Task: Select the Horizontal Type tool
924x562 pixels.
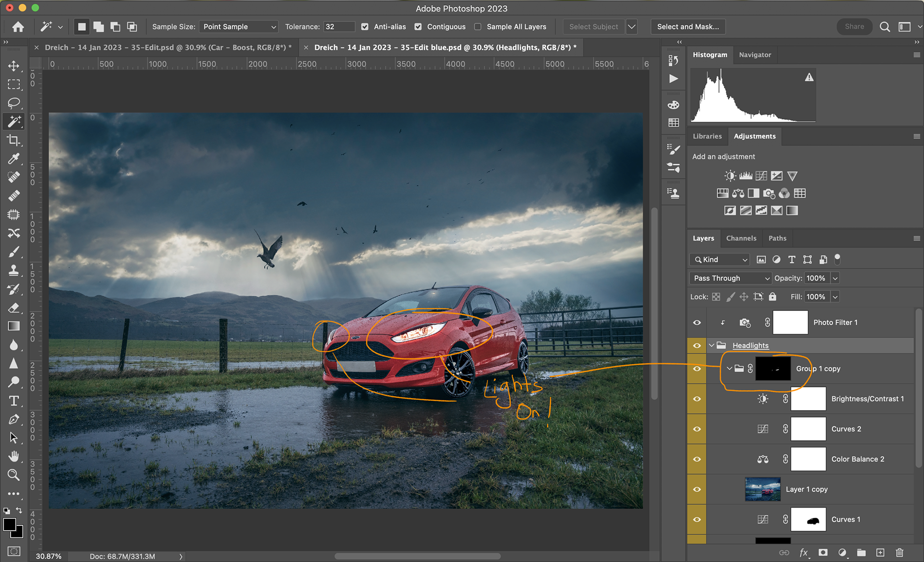Action: pos(14,401)
